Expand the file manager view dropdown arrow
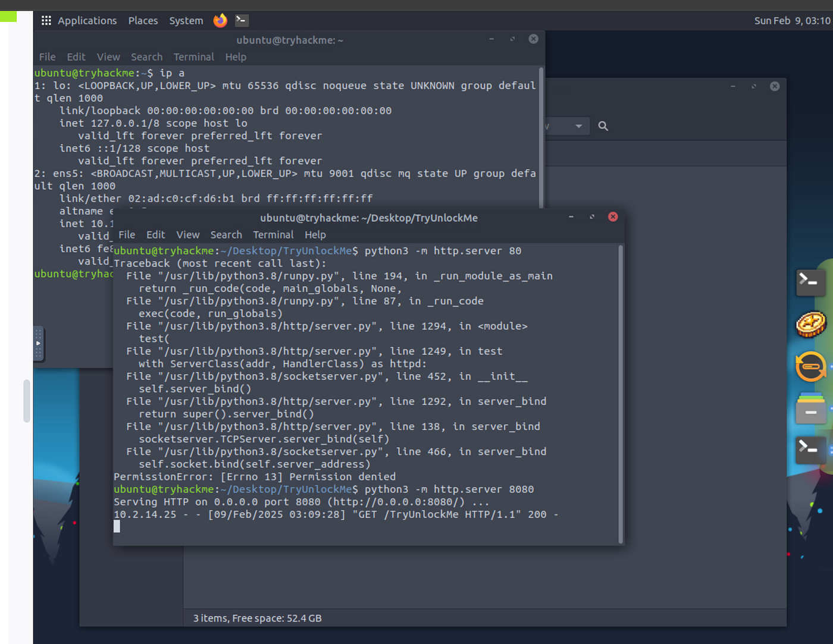 coord(578,126)
